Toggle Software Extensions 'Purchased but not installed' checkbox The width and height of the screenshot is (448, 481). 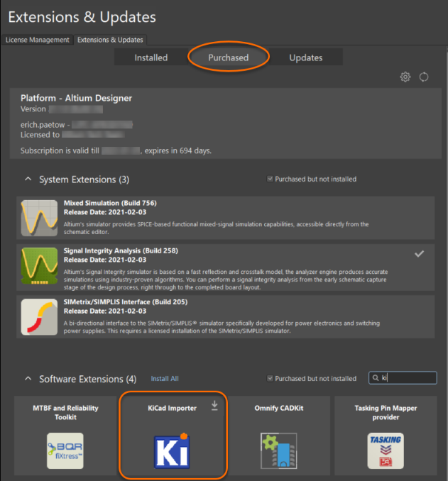pyautogui.click(x=270, y=378)
